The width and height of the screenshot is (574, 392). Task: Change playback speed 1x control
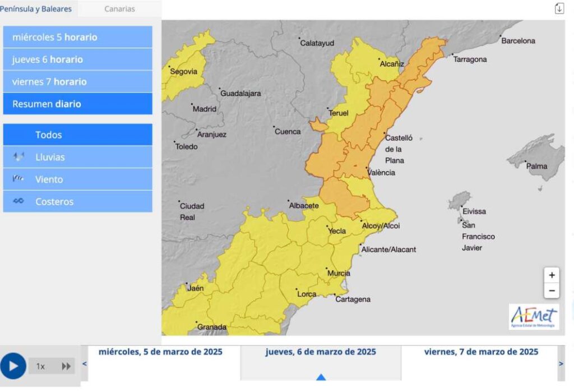coord(41,366)
